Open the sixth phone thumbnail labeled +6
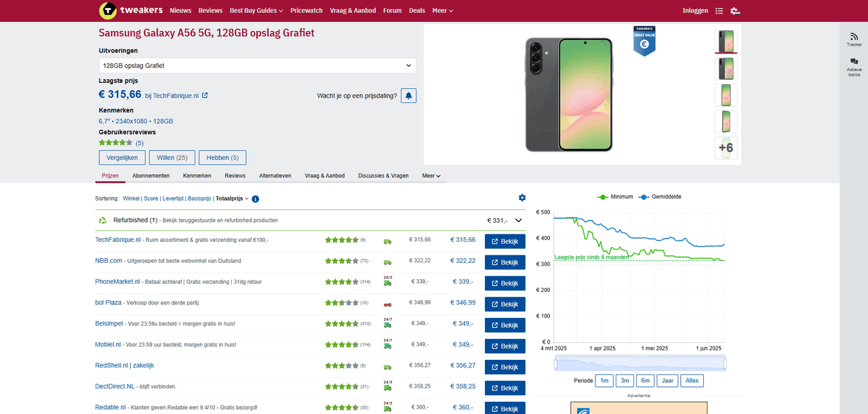868x414 pixels. 726,147
